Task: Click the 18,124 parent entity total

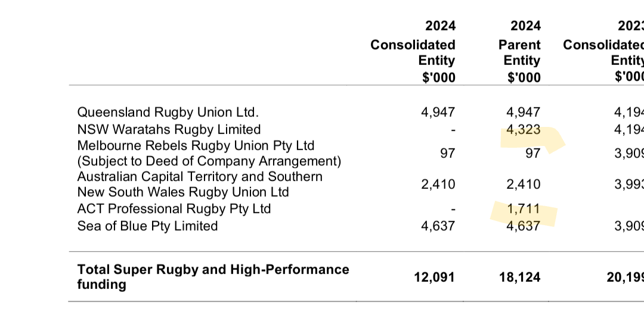Action: (x=519, y=278)
